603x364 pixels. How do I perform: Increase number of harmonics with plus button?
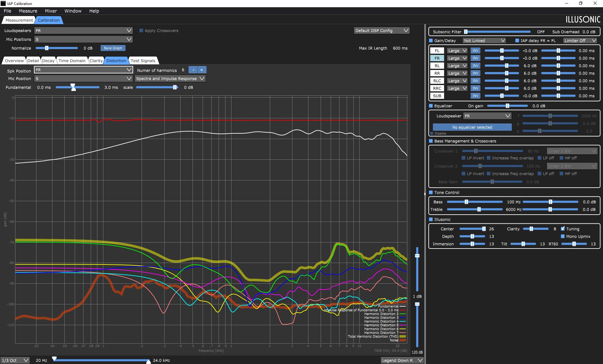(x=202, y=70)
